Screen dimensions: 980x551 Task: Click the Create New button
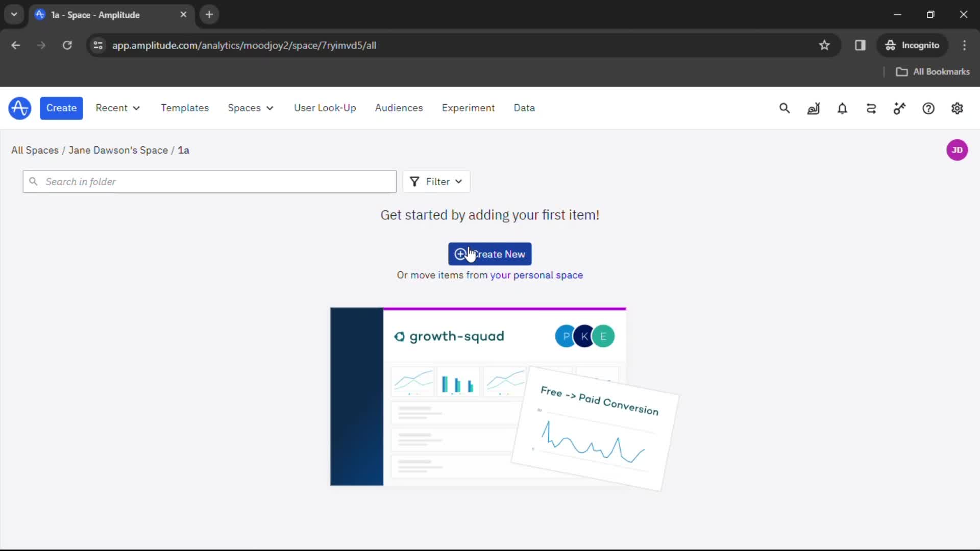tap(489, 254)
